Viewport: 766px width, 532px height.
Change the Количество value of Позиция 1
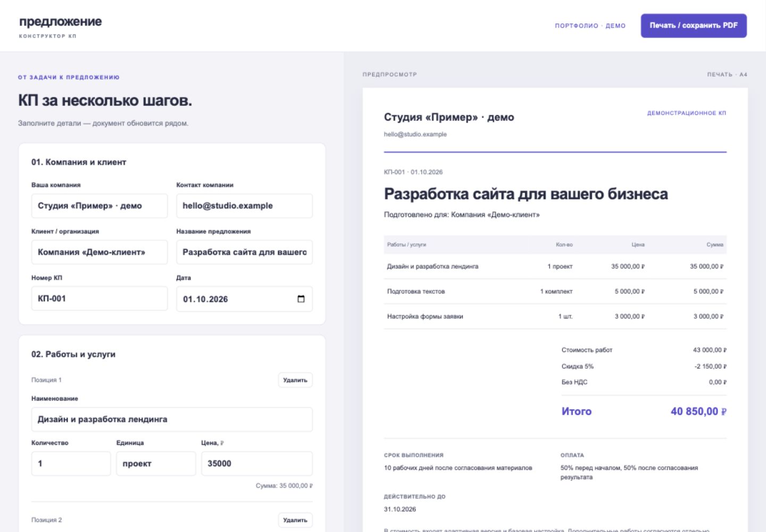pyautogui.click(x=71, y=463)
